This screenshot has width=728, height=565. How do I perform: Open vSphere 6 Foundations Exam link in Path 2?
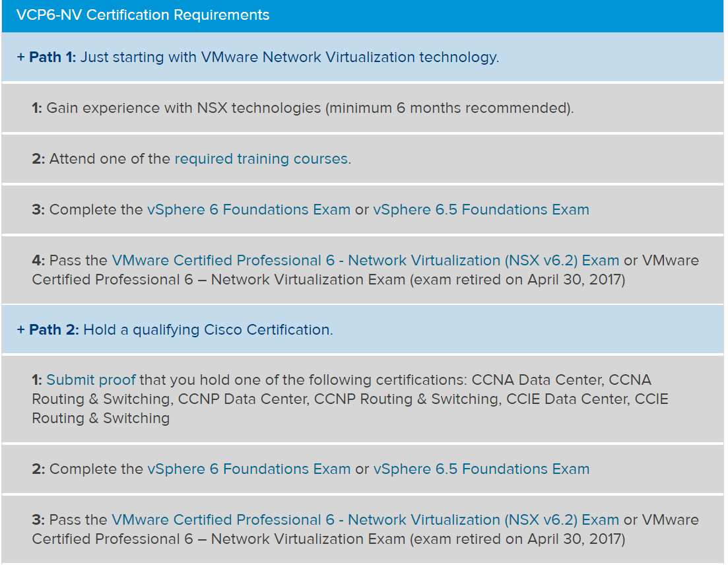pyautogui.click(x=249, y=469)
